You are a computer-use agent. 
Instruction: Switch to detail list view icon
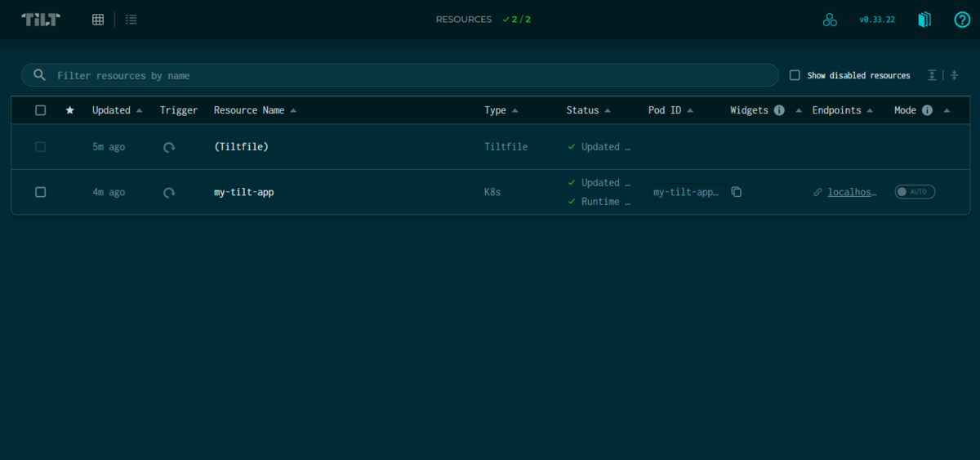pyautogui.click(x=131, y=20)
